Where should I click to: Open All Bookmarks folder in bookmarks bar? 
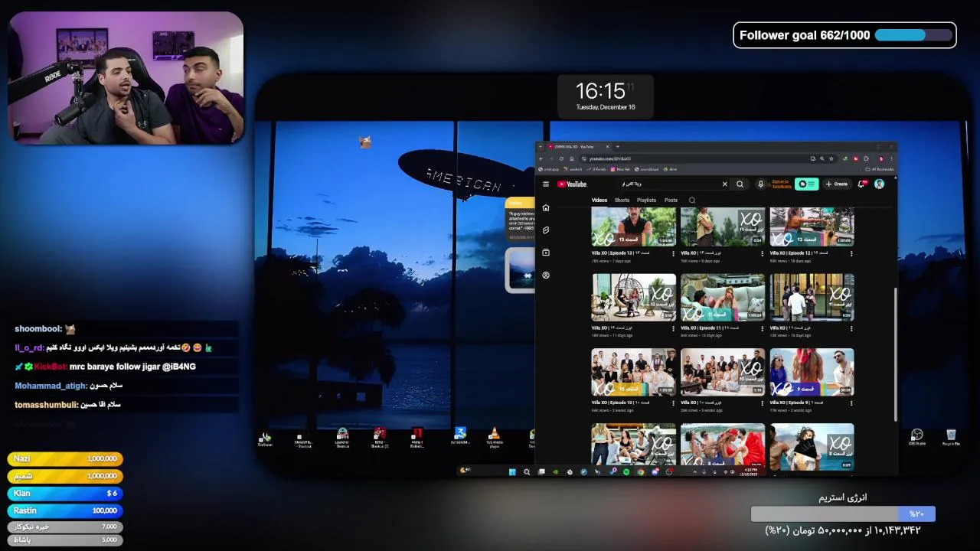pyautogui.click(x=880, y=169)
